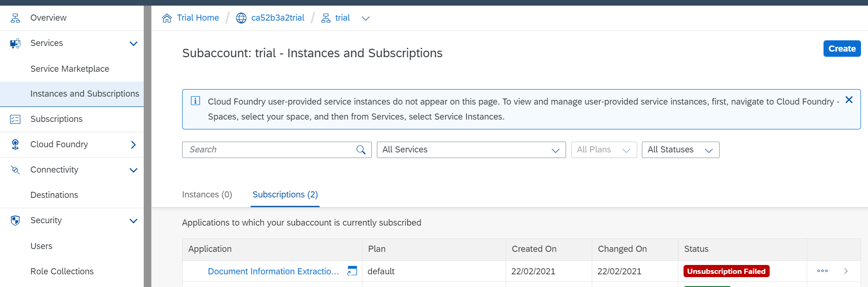Collapse the Services section chevron
This screenshot has height=287, width=868.
click(133, 44)
